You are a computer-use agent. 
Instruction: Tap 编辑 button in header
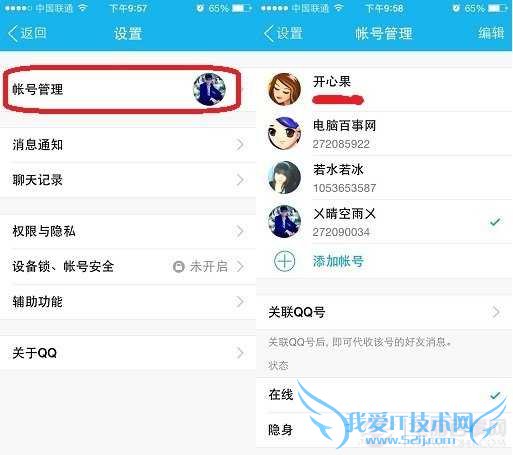[x=491, y=33]
